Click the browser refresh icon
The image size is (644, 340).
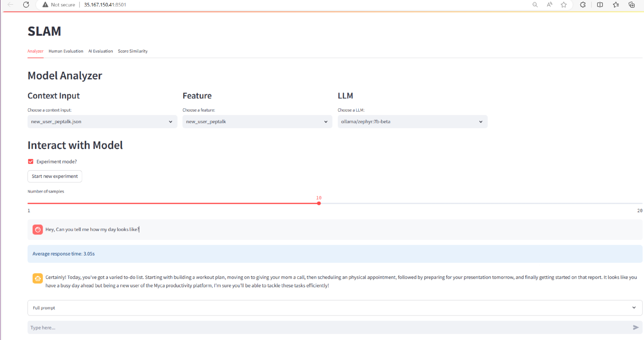coord(26,5)
